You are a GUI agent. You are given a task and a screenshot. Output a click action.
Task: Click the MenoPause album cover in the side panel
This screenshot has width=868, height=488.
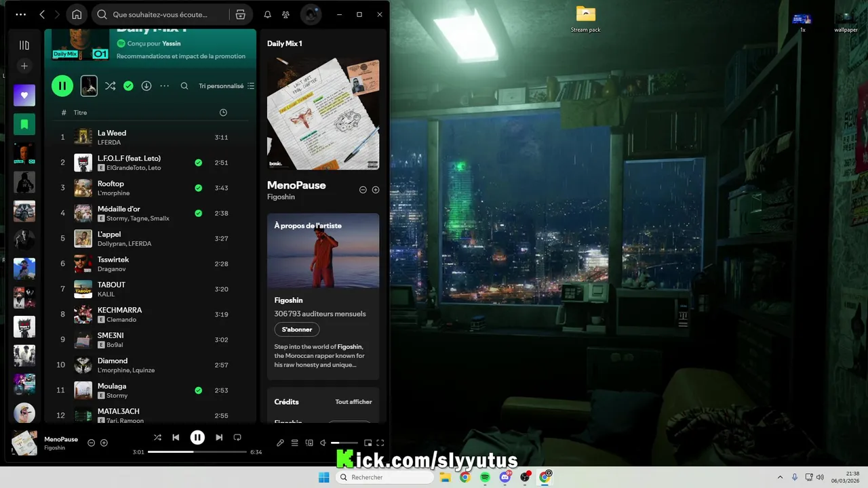pyautogui.click(x=323, y=113)
